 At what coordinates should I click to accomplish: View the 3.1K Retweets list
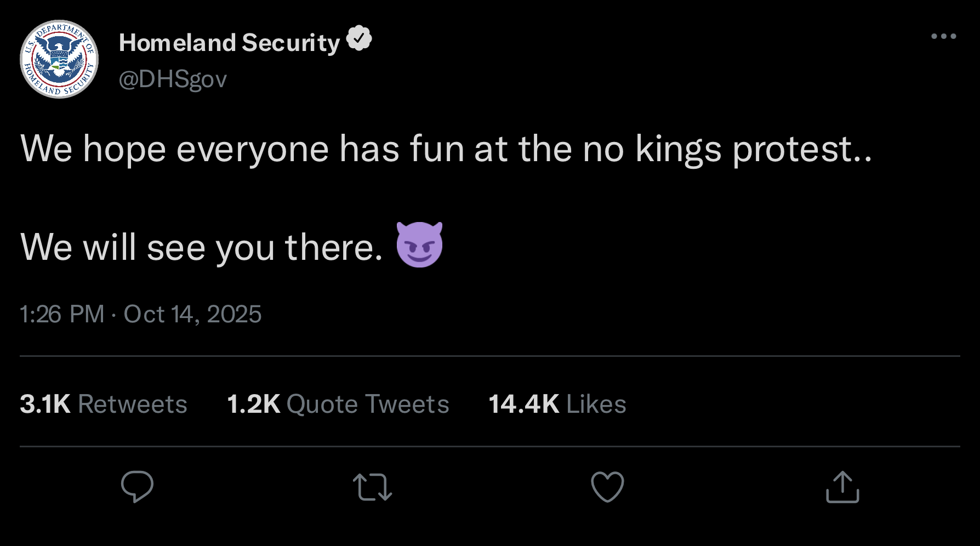tap(104, 404)
